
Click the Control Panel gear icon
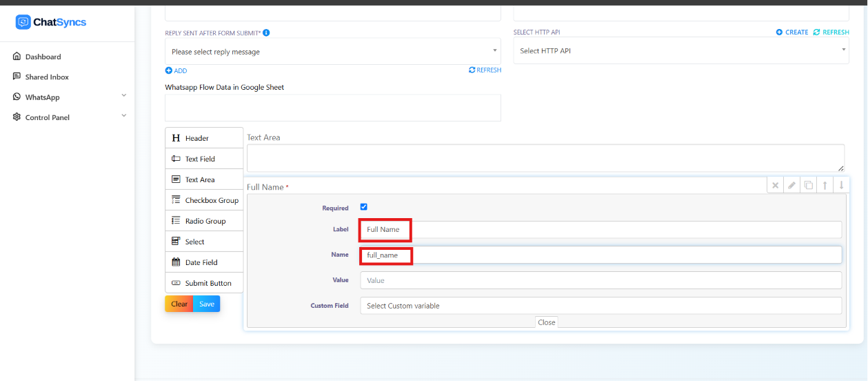[x=17, y=117]
